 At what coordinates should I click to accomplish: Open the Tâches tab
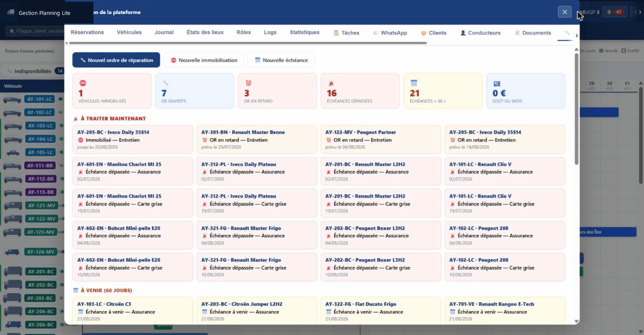347,33
